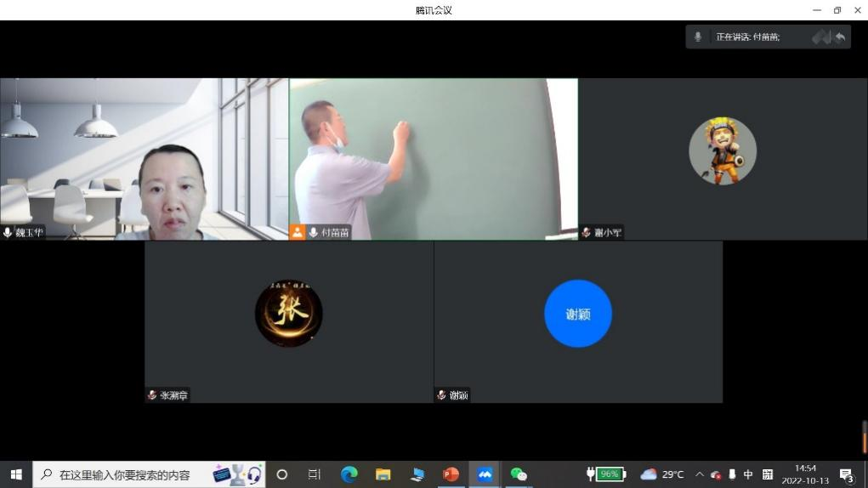Click the microphone icon next to 魏玉华

[8, 232]
